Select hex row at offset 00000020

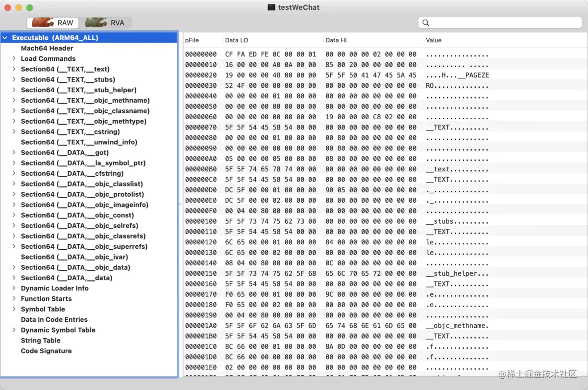click(386, 76)
